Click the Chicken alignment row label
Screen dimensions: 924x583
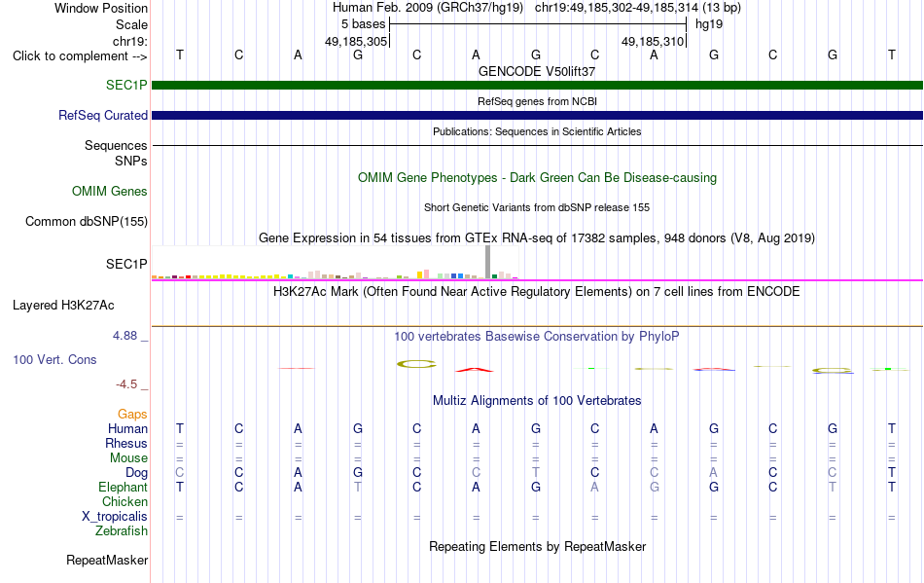pos(124,501)
